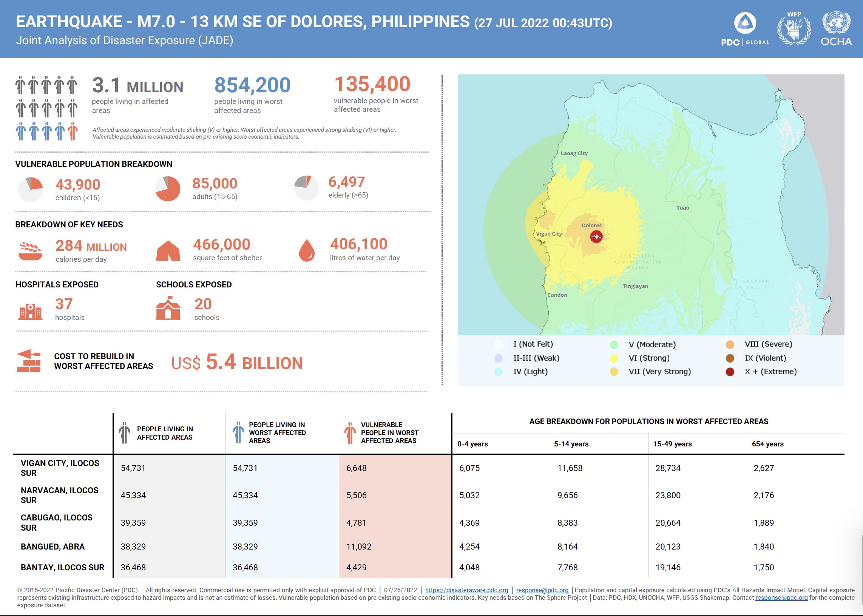Screen dimensions: 863x616
Task: Click the 85,000 adults value
Action: pyautogui.click(x=215, y=184)
